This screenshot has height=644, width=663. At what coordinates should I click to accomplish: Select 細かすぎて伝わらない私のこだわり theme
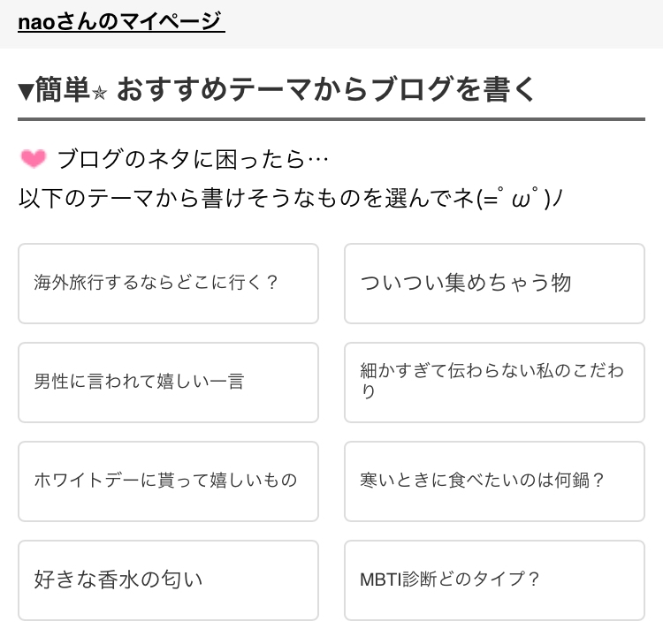point(494,383)
